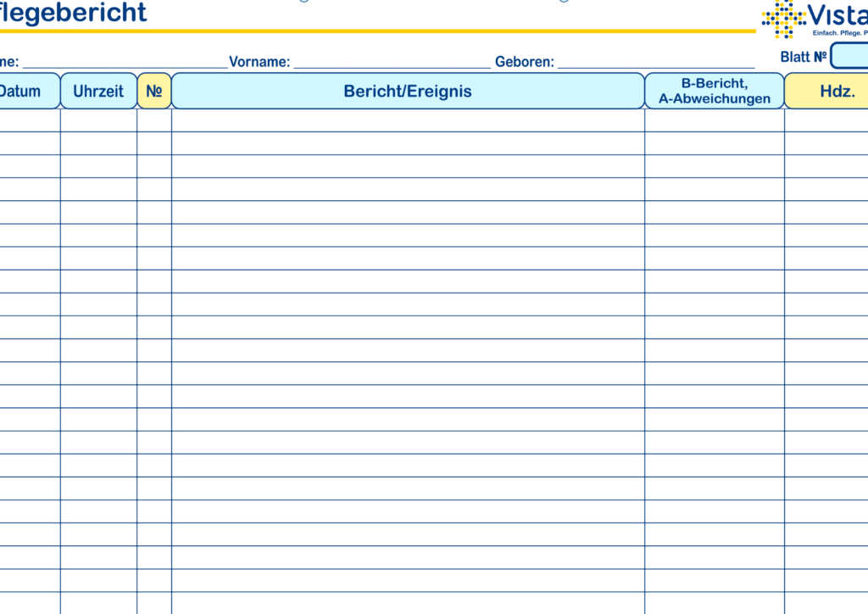Screen dimensions: 868x614
Task: Click the Vista logo icon
Action: point(784,19)
